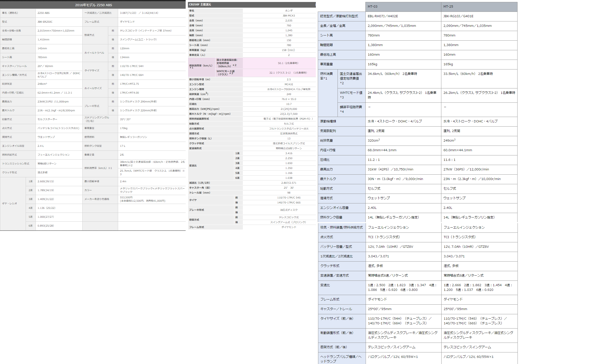Click the MT-03 EBL-RH07J/H402E cell
The height and width of the screenshot is (364, 609).
[x=383, y=16]
